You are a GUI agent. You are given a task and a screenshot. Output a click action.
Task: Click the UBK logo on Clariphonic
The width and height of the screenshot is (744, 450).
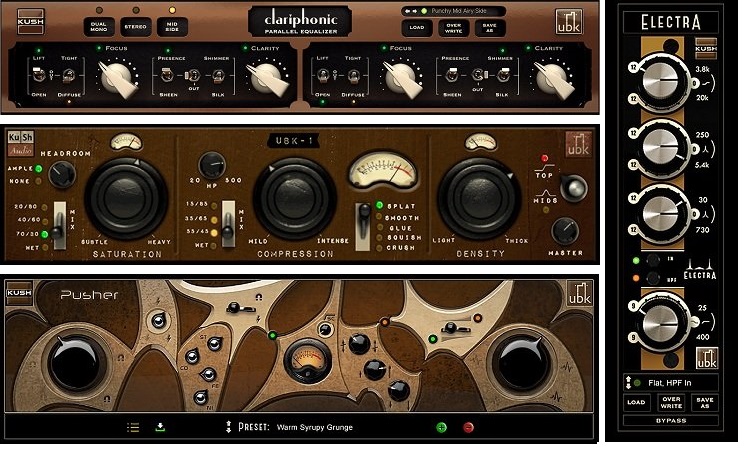[568, 22]
